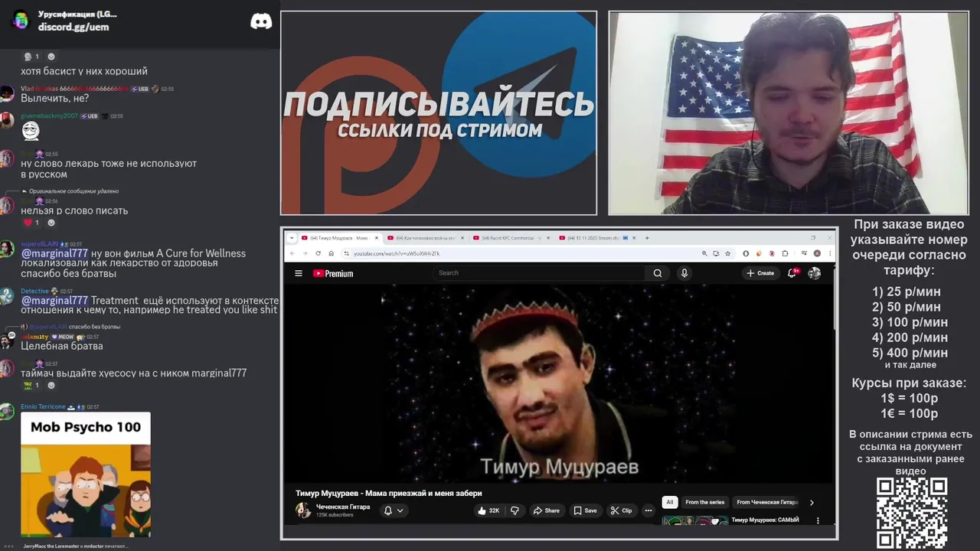This screenshot has height=551, width=980.
Task: Click the message 'Вылечить, не?'
Action: point(55,98)
